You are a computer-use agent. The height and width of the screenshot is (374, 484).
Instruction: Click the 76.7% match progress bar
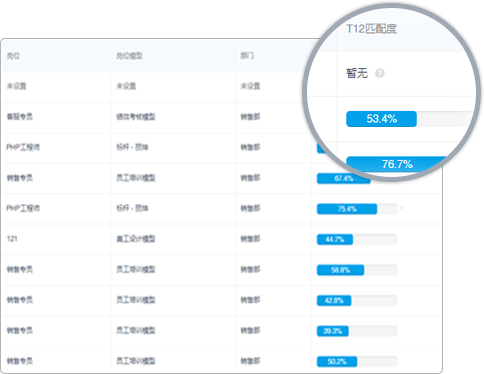(x=397, y=164)
